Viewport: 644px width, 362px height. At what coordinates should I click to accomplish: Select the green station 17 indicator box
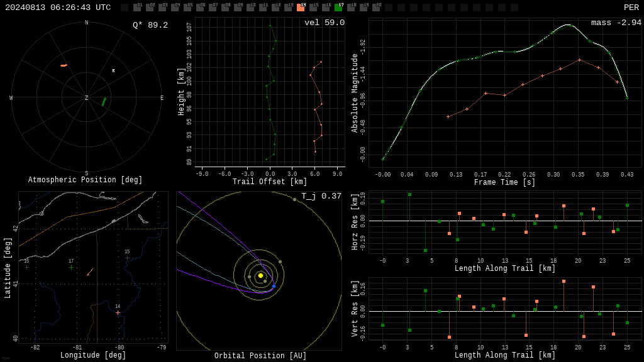[338, 8]
